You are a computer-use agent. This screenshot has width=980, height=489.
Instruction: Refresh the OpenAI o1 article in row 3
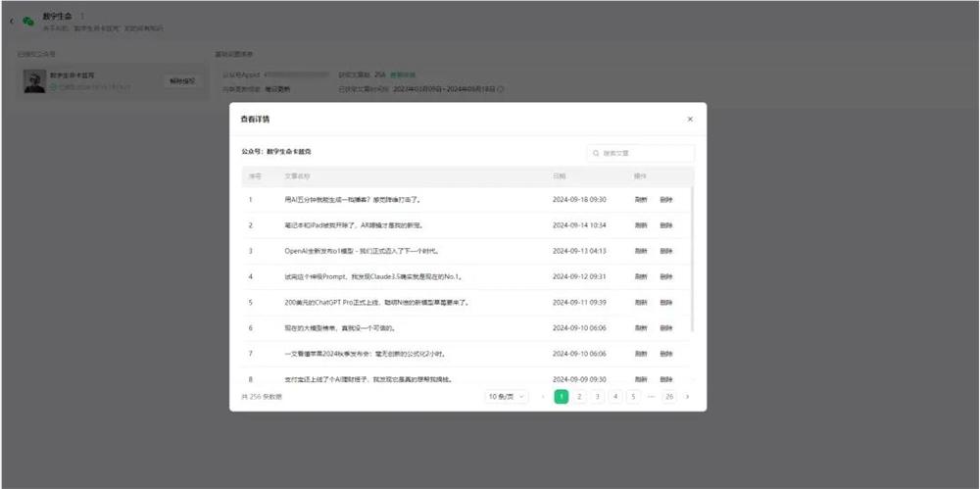pos(641,251)
